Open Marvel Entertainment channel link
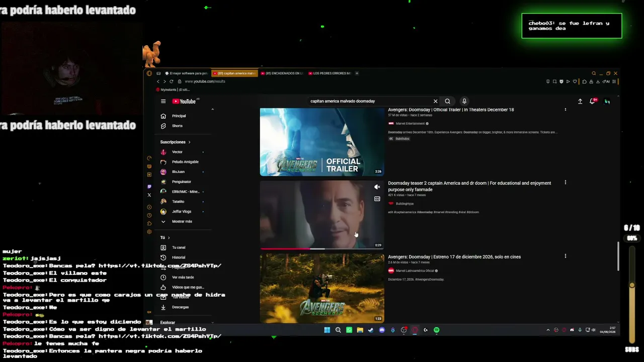644x362 pixels. coord(410,124)
